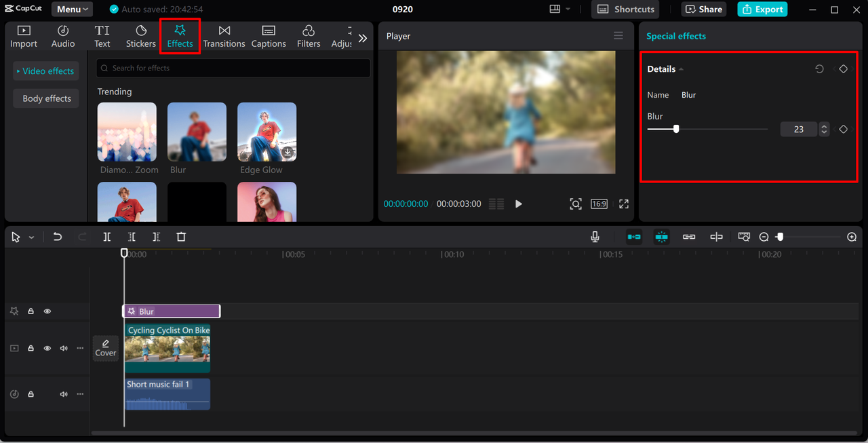
Task: Reset the effect details
Action: pyautogui.click(x=819, y=69)
